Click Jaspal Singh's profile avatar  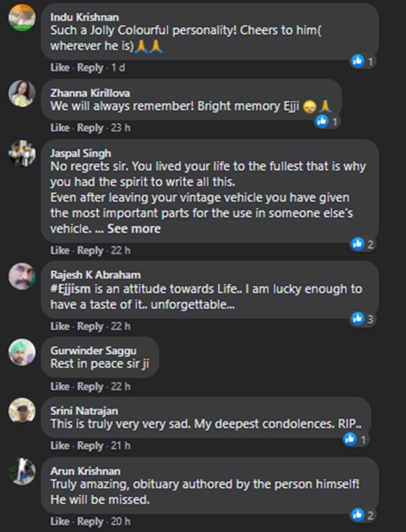[22, 154]
